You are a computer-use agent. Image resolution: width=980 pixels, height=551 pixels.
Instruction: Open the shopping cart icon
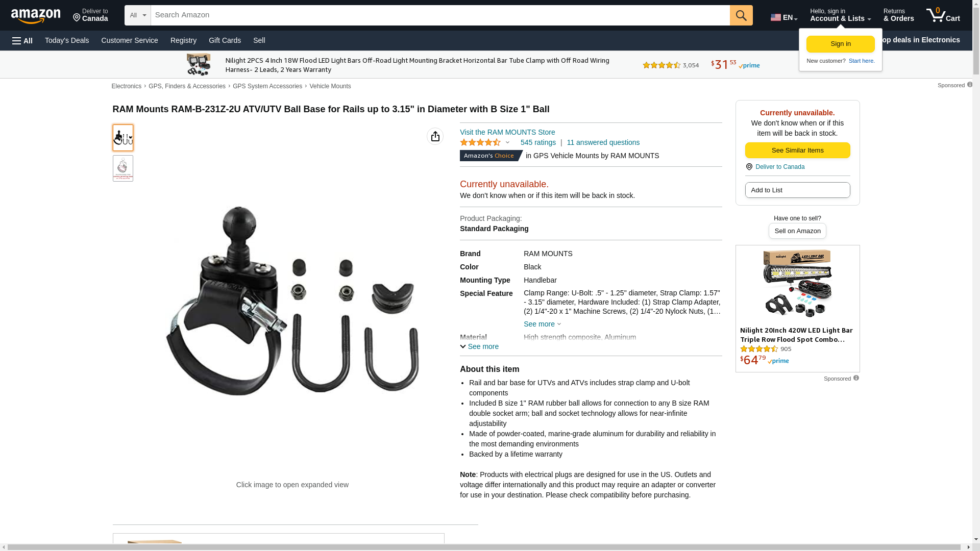[943, 15]
